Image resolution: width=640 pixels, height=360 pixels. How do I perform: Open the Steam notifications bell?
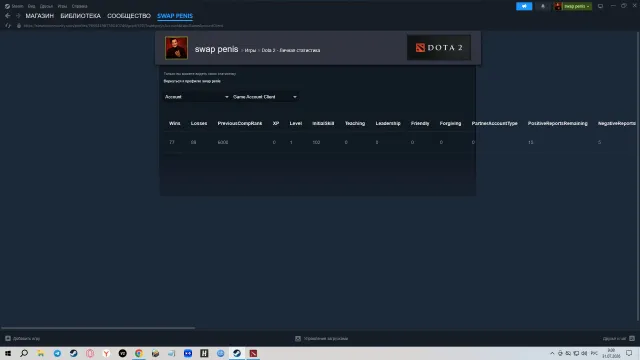[542, 6]
